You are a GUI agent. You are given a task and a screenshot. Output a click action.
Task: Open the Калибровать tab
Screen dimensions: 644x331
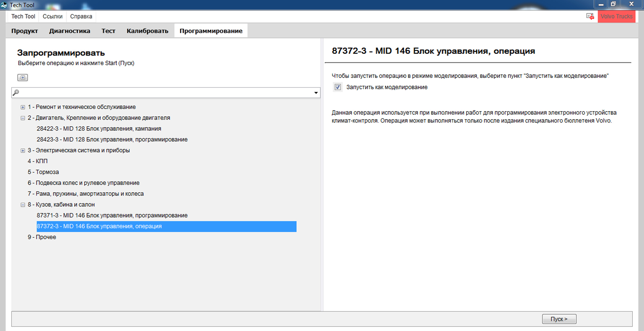pos(147,31)
